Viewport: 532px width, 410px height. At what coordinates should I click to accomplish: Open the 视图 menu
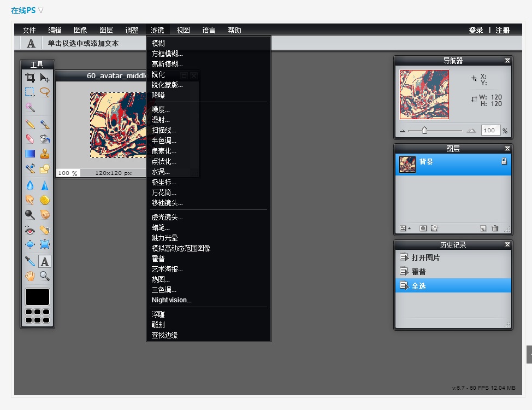click(x=183, y=30)
